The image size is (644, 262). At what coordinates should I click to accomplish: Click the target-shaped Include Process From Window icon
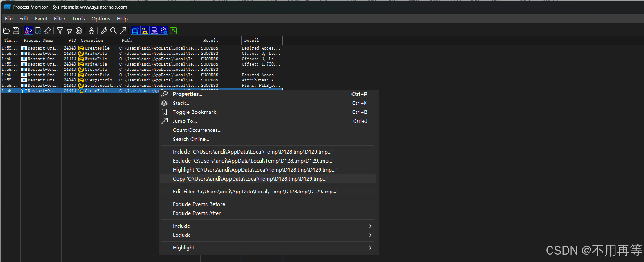click(x=79, y=31)
